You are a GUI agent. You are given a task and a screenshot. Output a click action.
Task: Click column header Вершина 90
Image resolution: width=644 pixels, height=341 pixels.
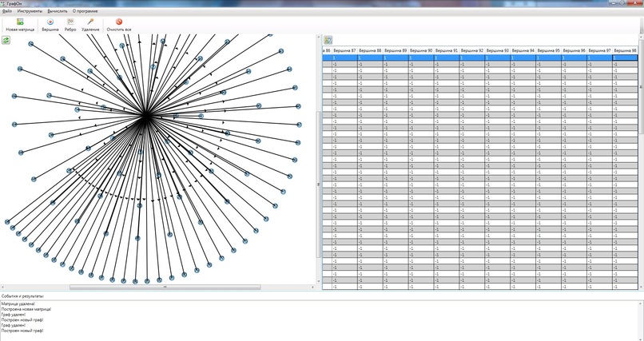coord(421,50)
